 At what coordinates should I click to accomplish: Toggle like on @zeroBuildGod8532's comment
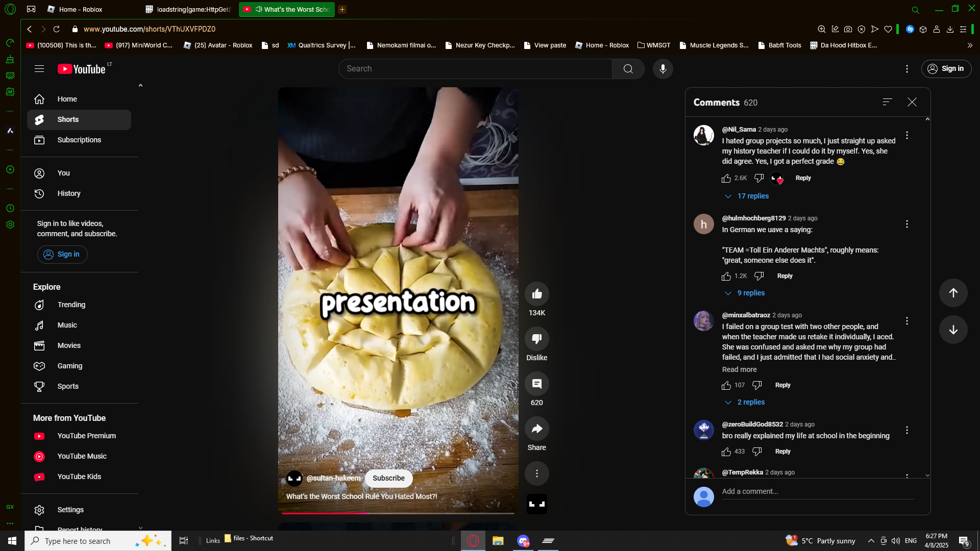click(726, 452)
